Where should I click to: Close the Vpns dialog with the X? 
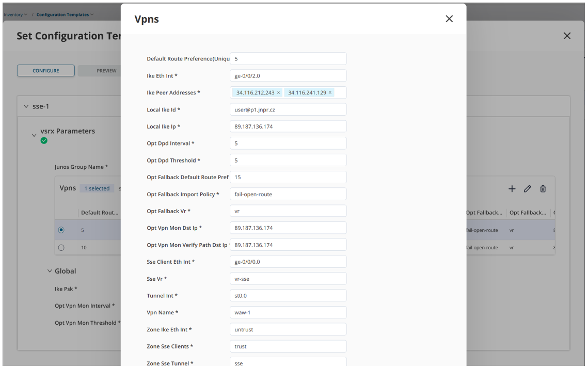coord(449,19)
